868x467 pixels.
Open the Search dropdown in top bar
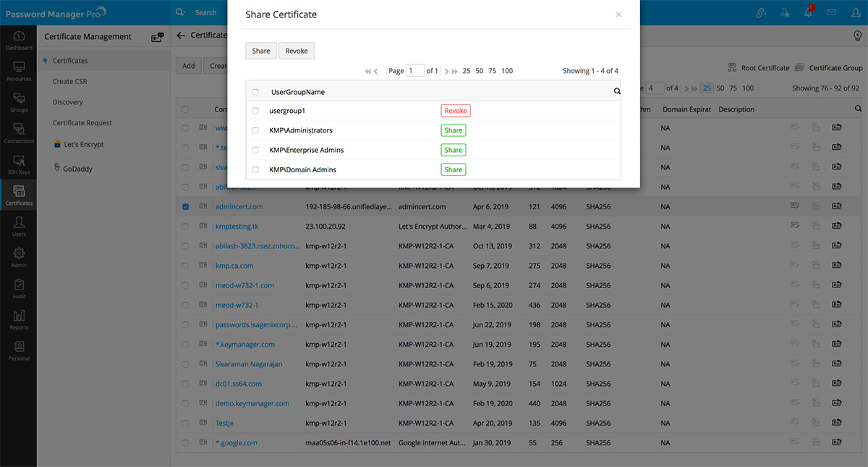click(x=181, y=12)
